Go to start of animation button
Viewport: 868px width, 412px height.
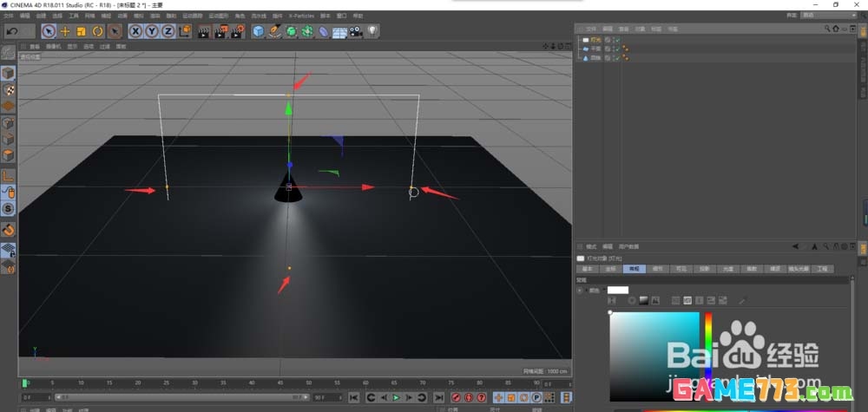click(x=354, y=397)
